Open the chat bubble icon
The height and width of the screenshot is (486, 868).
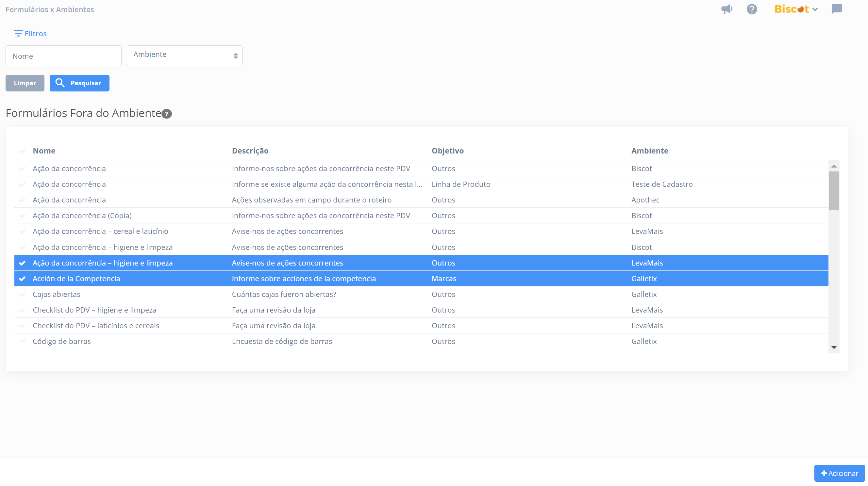pos(836,9)
